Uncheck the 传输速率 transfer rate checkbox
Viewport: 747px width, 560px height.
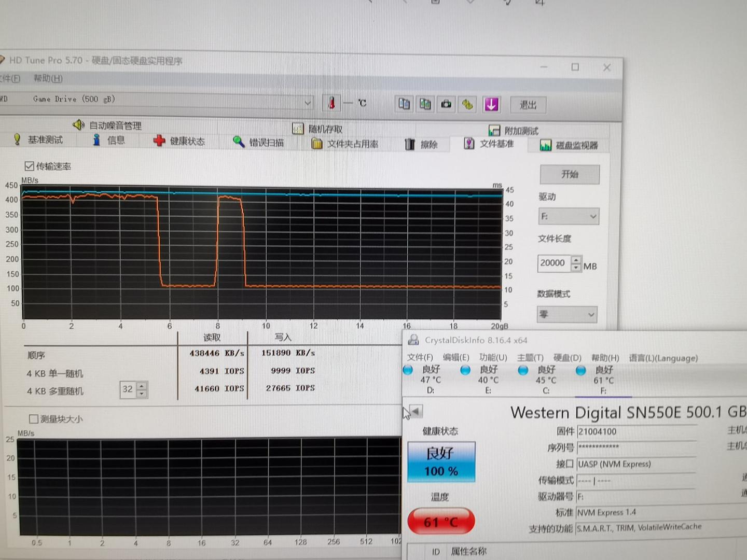[30, 166]
